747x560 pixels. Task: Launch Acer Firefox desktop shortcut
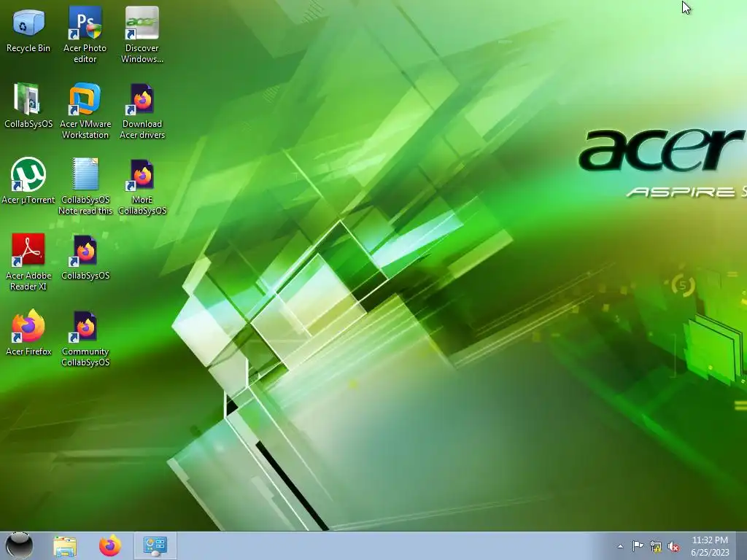point(28,332)
